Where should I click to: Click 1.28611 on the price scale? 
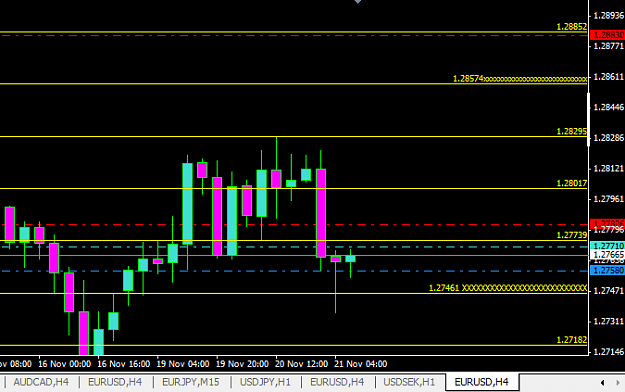(608, 77)
